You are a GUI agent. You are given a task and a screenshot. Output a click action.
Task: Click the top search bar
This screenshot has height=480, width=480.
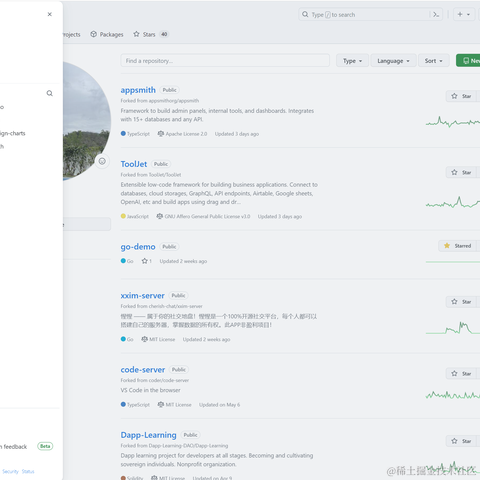click(370, 15)
